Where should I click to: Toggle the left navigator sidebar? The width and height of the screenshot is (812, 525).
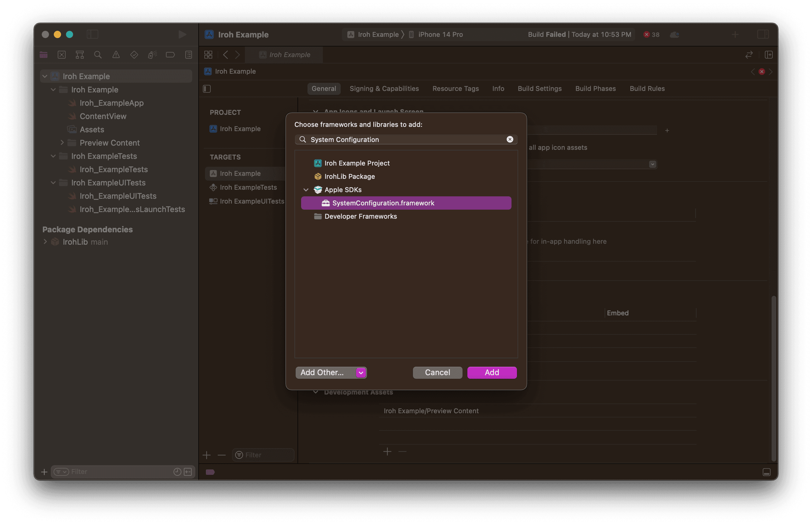pyautogui.click(x=93, y=34)
